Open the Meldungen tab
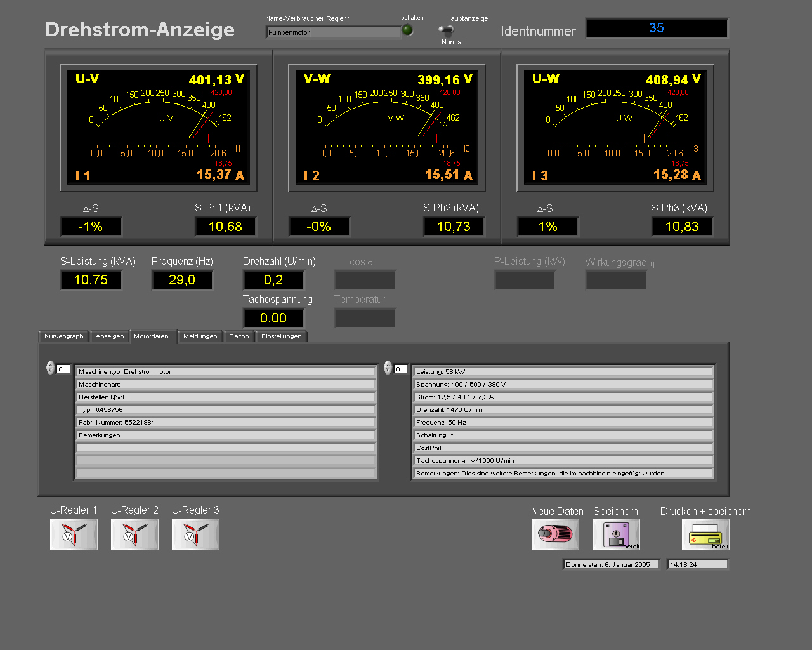This screenshot has width=812, height=650. [200, 336]
